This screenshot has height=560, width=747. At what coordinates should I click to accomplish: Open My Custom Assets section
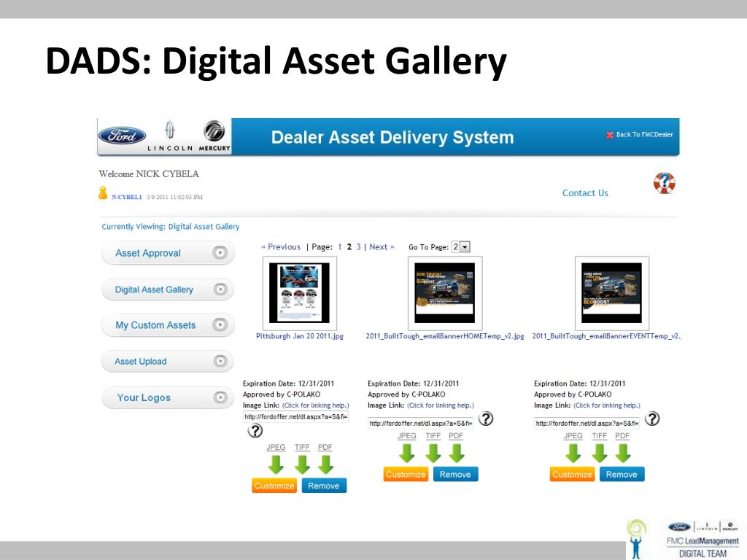pyautogui.click(x=168, y=324)
